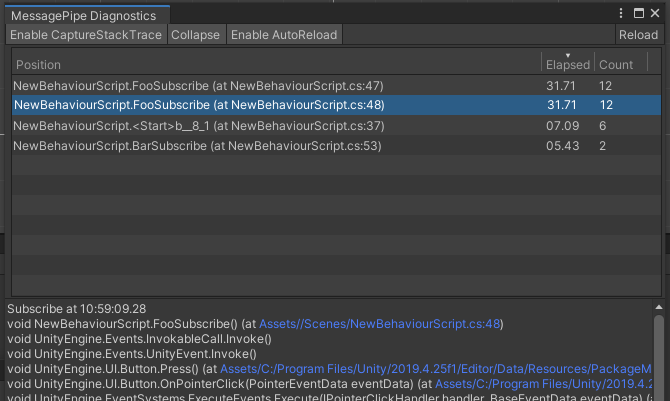This screenshot has height=401, width=670.
Task: Select the FooSubscribe row at line 47
Action: tap(198, 86)
